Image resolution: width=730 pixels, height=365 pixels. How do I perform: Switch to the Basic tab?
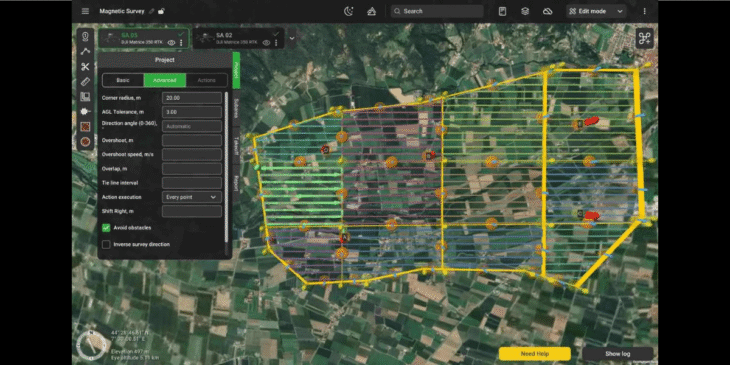(123, 80)
